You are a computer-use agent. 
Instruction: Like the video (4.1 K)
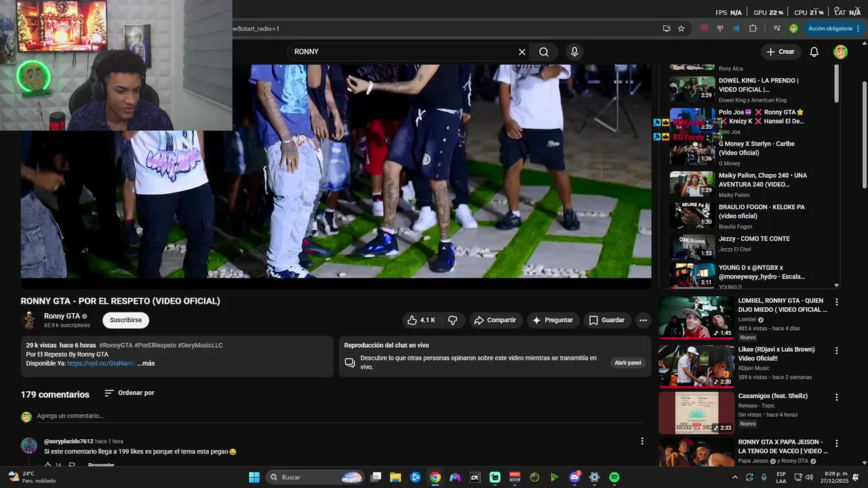[x=421, y=320]
